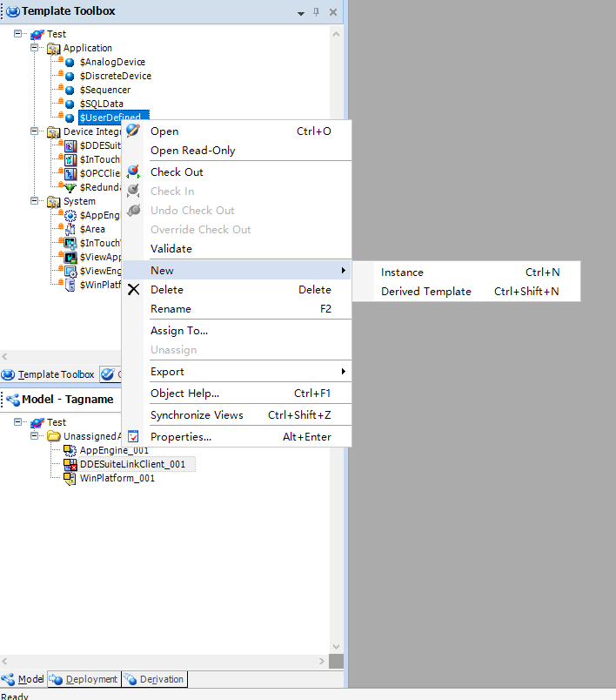Switch to the Deployment tab
The width and height of the screenshot is (616, 700).
(84, 679)
